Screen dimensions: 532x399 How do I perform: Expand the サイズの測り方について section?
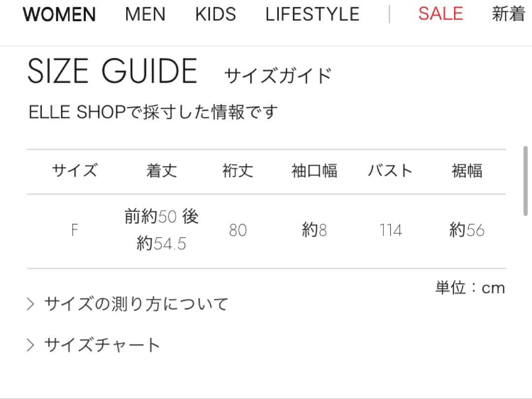[136, 304]
